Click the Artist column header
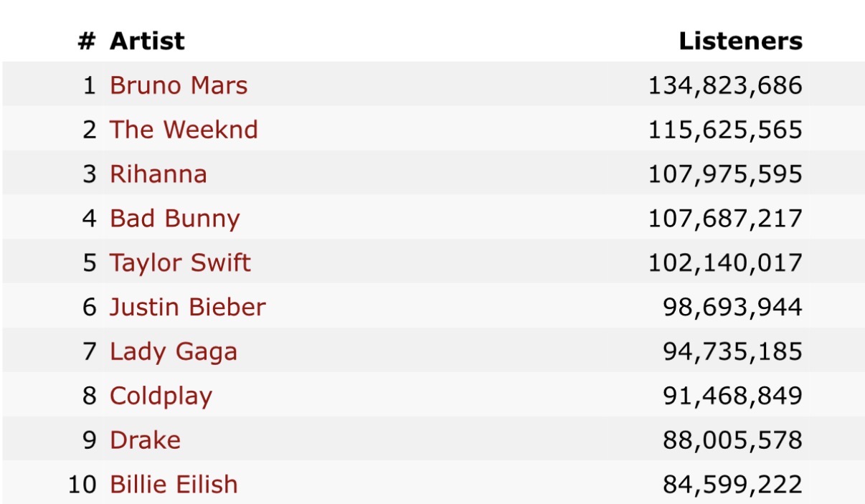Image resolution: width=865 pixels, height=504 pixels. (147, 41)
